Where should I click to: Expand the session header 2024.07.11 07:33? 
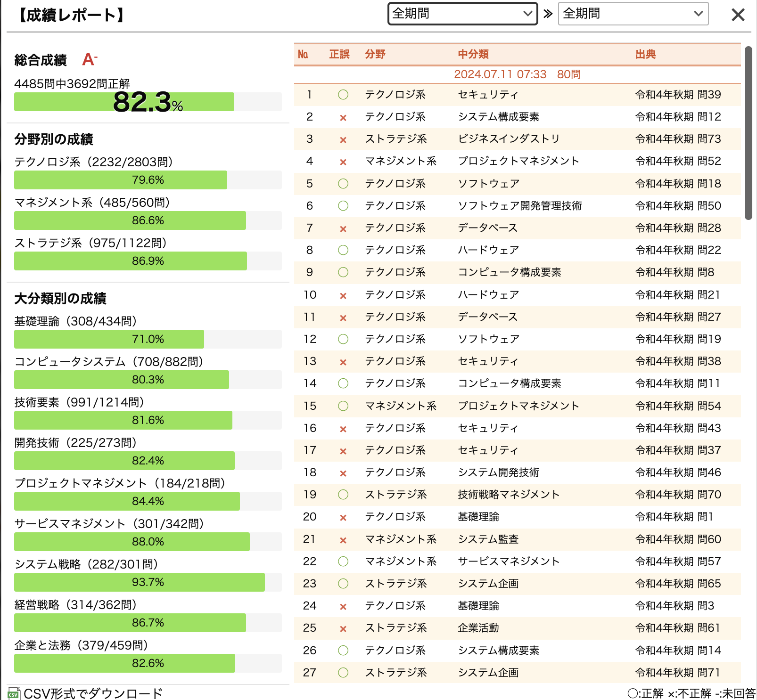click(517, 74)
